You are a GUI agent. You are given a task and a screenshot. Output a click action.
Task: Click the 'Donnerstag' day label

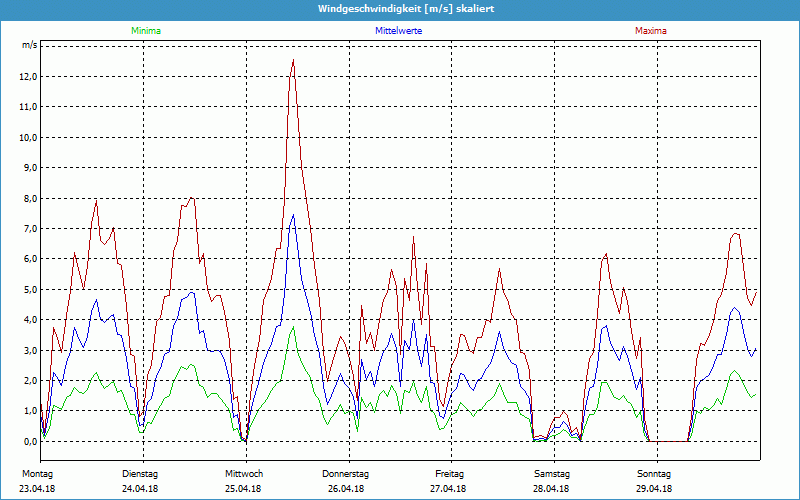pos(345,474)
